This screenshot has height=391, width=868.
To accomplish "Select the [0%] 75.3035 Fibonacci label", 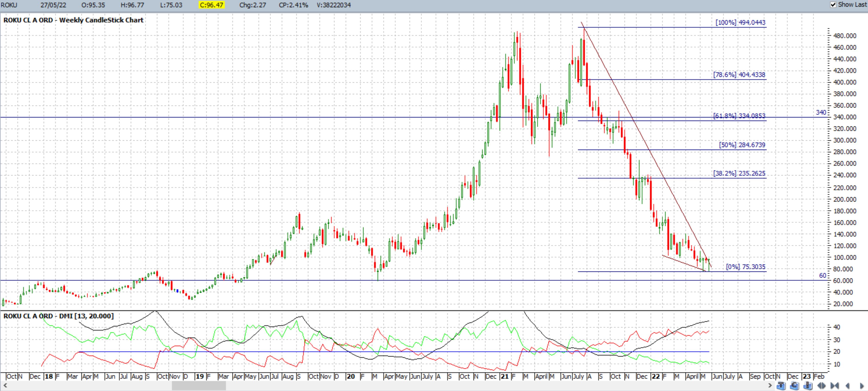I will coord(746,267).
